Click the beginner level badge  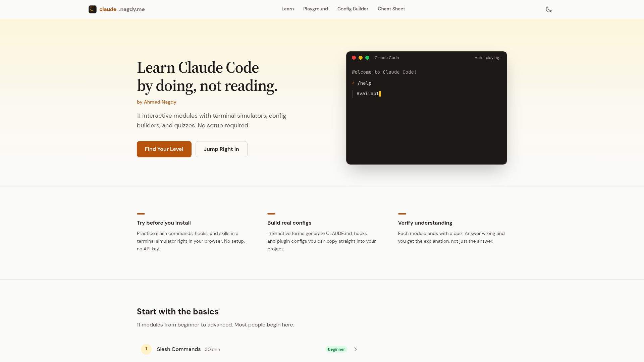(x=336, y=349)
